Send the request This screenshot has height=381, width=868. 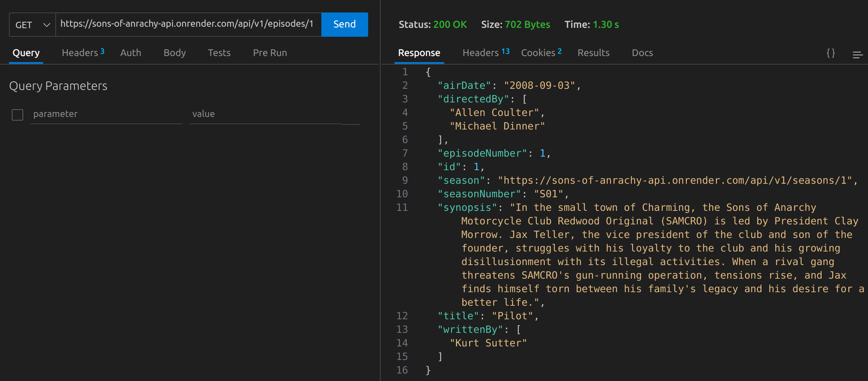(345, 24)
